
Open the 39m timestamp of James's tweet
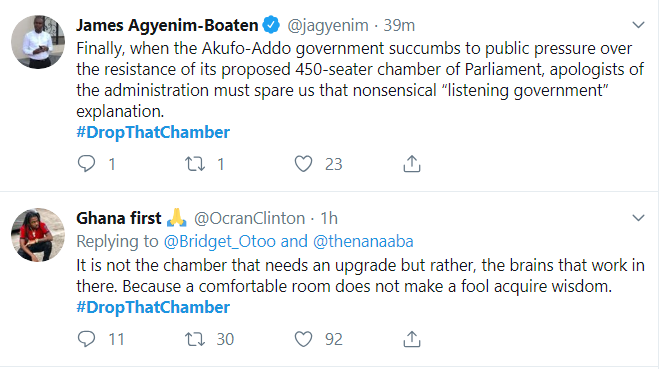399,26
